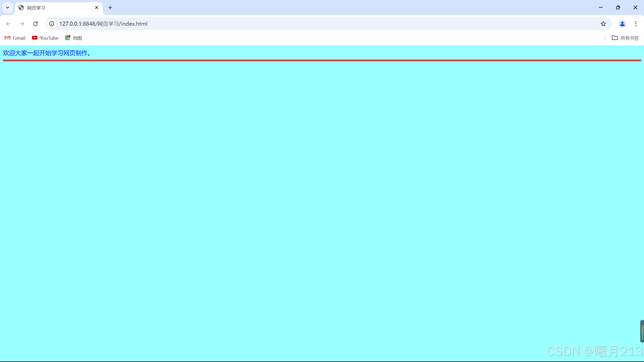Open Chrome's three-dot menu

point(636,24)
